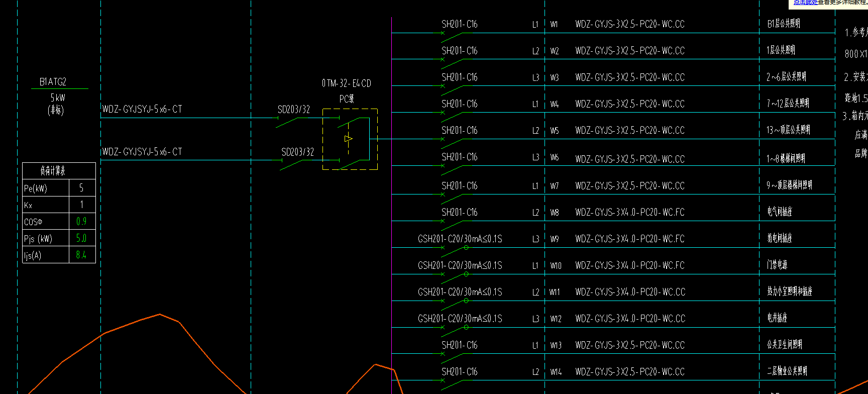Click the SH201-C16 breaker label on circuit W4
The width and height of the screenshot is (868, 394).
(460, 104)
